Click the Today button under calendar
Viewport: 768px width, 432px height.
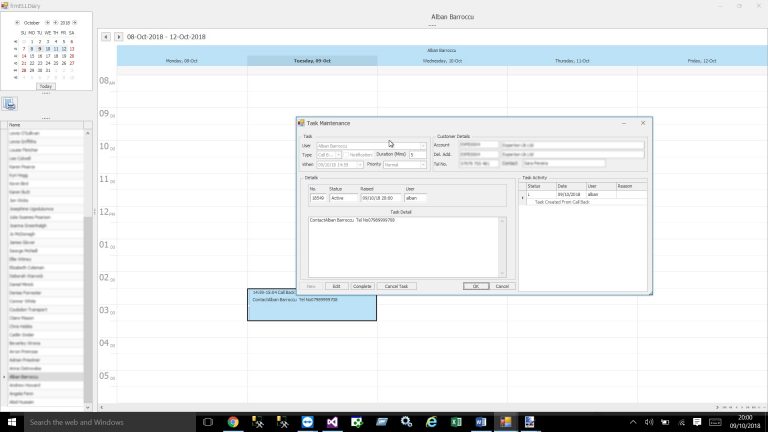click(45, 86)
